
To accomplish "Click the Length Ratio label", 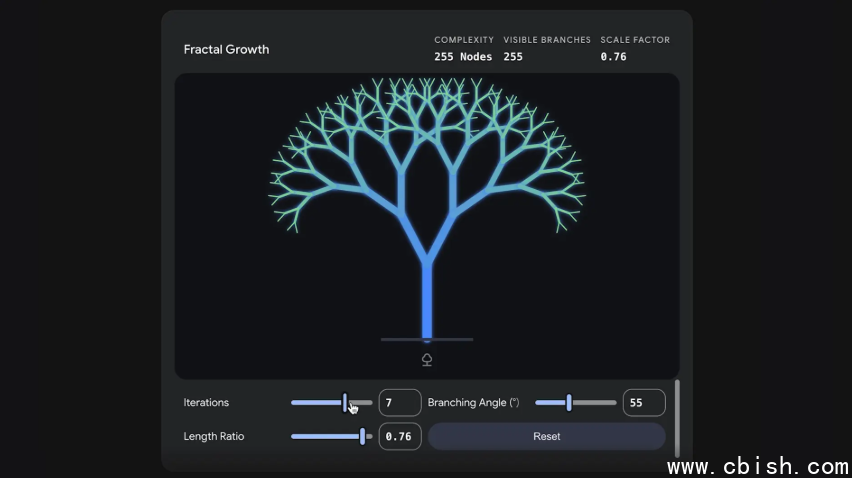I will [213, 437].
